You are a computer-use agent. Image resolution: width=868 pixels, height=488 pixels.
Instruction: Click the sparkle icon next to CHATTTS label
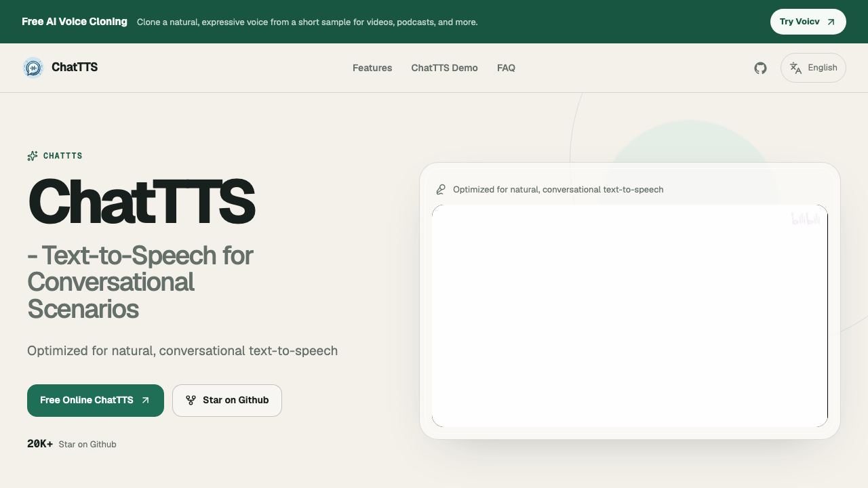coord(33,156)
